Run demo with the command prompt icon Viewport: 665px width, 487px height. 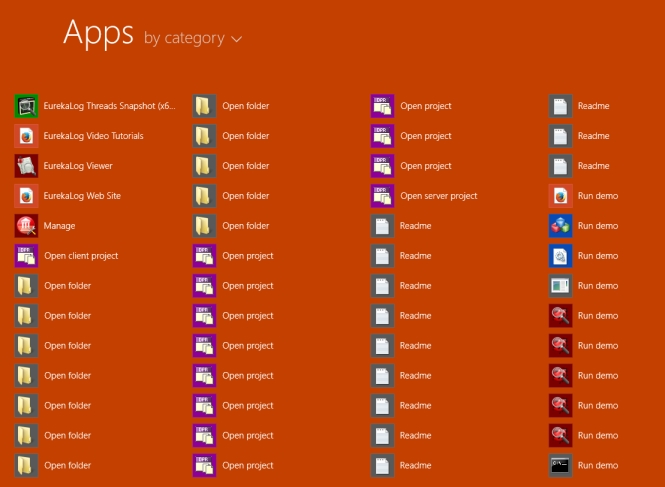click(x=584, y=465)
